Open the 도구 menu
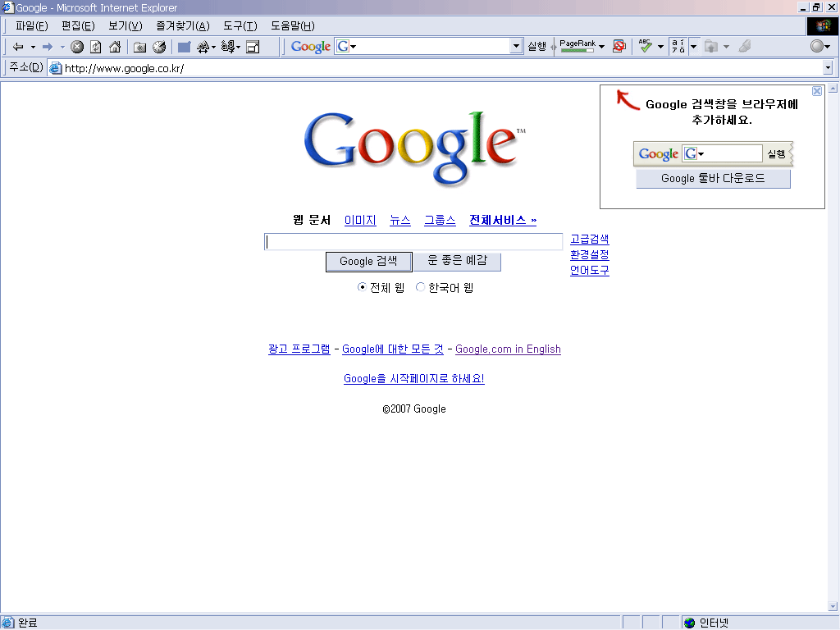 point(240,25)
